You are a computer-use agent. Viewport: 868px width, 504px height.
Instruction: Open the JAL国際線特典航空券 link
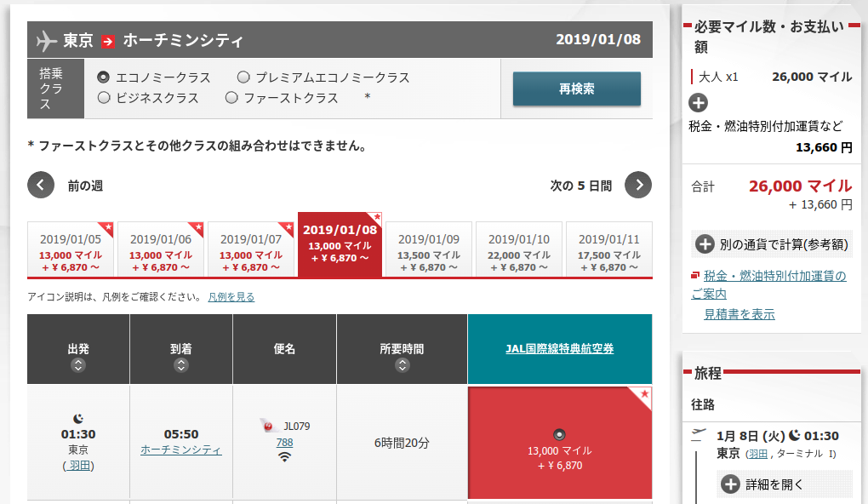[560, 349]
